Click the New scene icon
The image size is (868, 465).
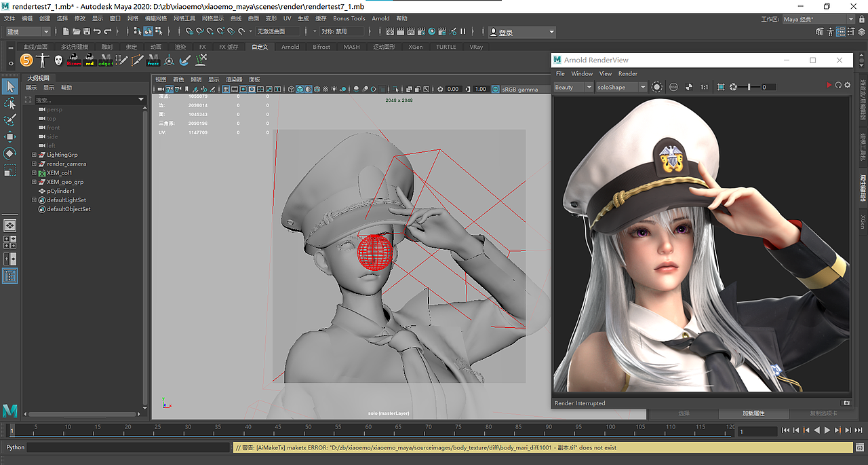click(x=66, y=31)
